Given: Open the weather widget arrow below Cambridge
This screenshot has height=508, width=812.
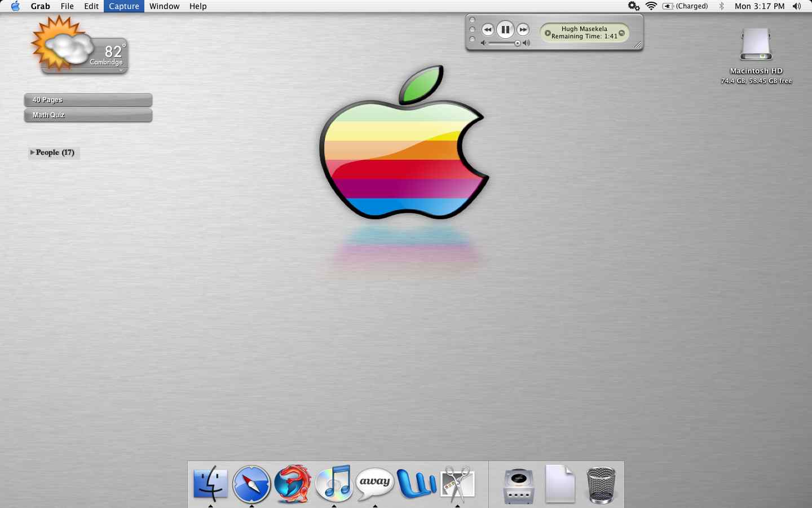Looking at the screenshot, I should (x=121, y=71).
